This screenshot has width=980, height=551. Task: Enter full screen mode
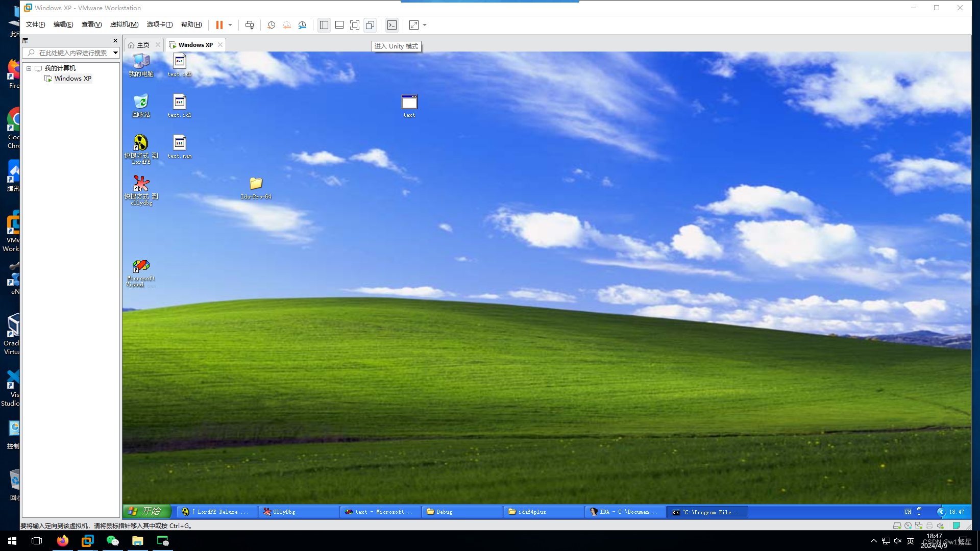[x=355, y=25]
